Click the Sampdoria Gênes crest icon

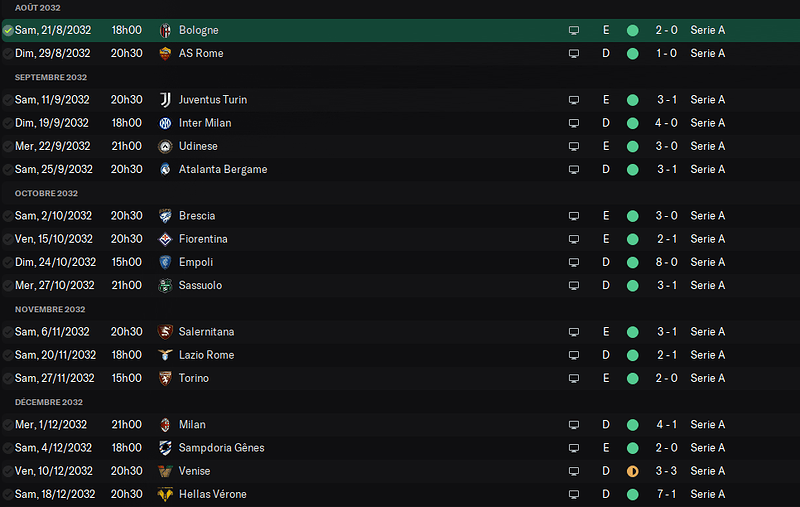(x=165, y=448)
